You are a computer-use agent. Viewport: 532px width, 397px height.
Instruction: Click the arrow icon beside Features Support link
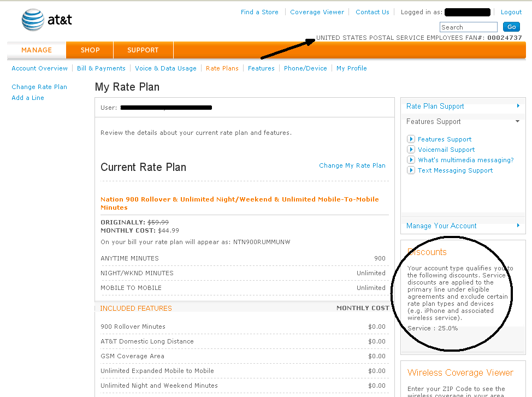411,139
